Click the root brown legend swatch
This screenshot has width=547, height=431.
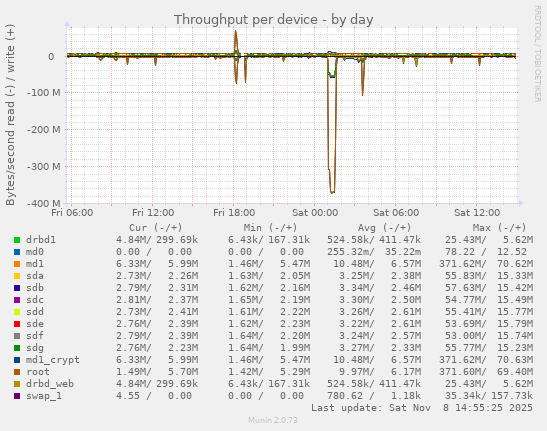17,372
